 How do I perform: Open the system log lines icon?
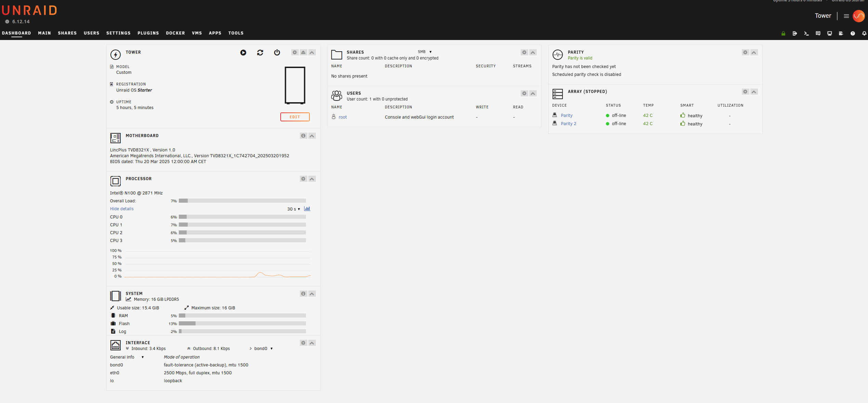[841, 33]
